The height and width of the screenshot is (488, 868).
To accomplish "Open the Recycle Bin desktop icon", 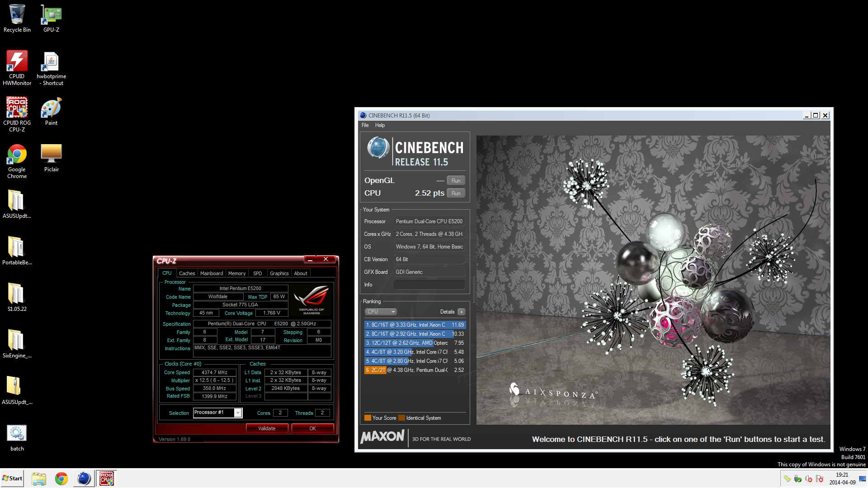I will click(x=17, y=19).
